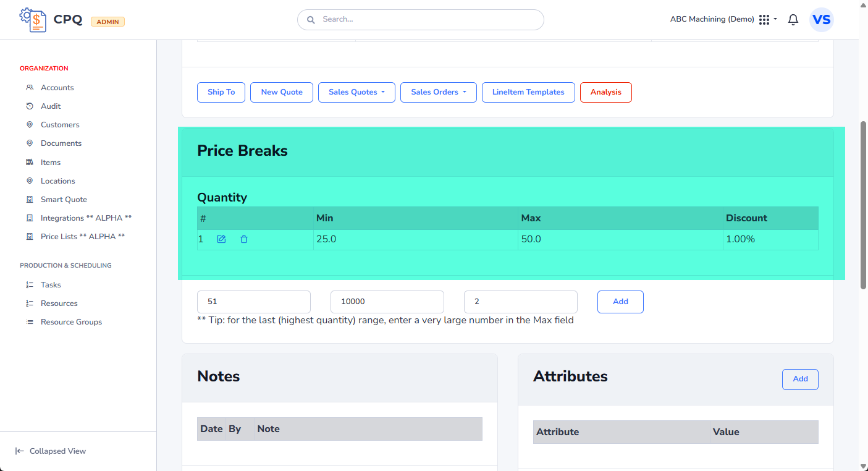Click the Collapsed View arrow icon
868x471 pixels.
coord(20,451)
